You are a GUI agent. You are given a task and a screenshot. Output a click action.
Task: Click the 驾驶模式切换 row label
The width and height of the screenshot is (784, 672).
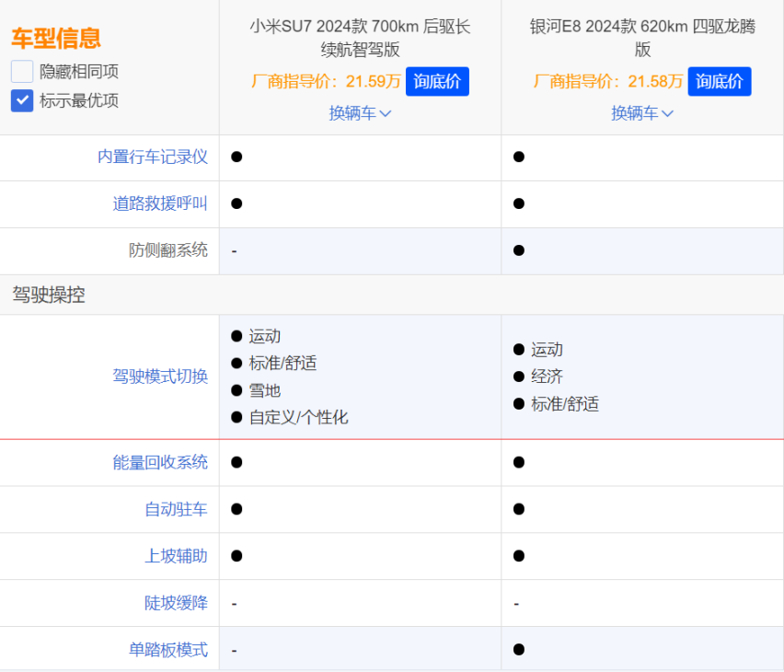pyautogui.click(x=160, y=377)
